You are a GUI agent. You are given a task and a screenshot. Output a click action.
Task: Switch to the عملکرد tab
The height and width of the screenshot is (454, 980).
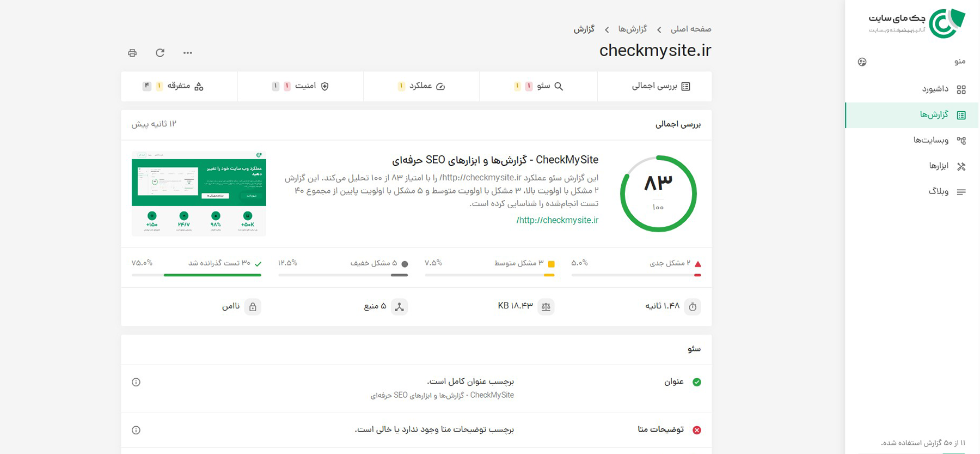(421, 86)
